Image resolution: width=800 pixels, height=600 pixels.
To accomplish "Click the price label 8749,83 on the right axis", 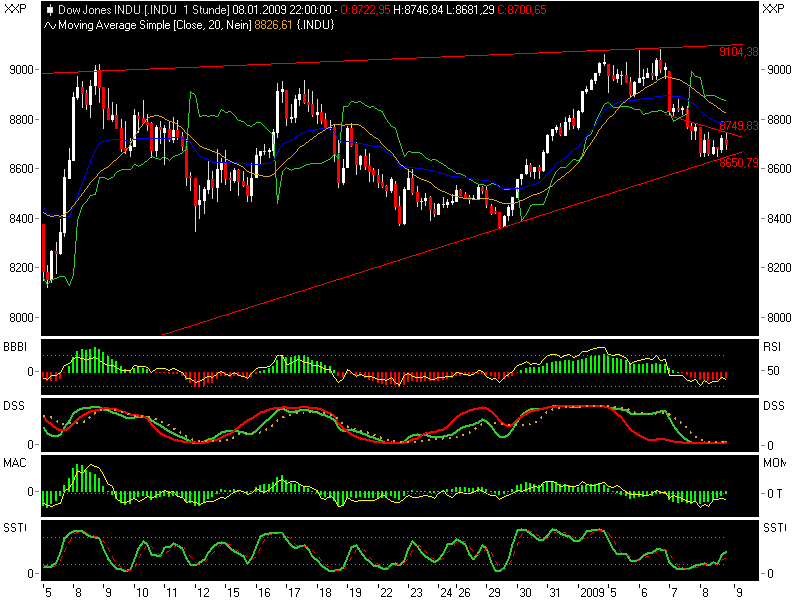I will 739,126.
